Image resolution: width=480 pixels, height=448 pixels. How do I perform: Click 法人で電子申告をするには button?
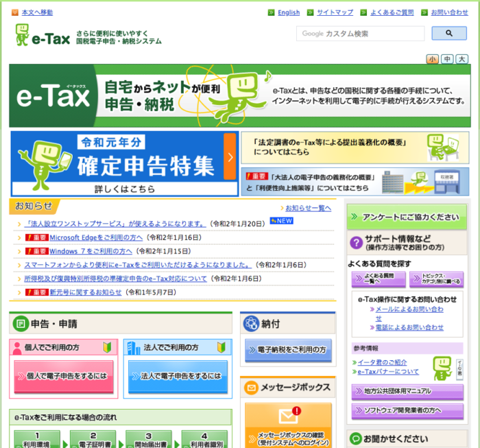(x=178, y=377)
